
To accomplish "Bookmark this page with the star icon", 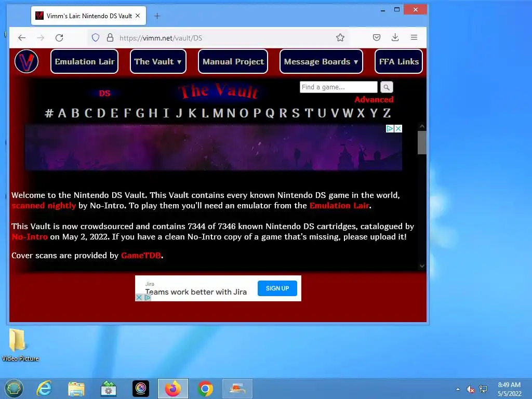I will tap(340, 37).
